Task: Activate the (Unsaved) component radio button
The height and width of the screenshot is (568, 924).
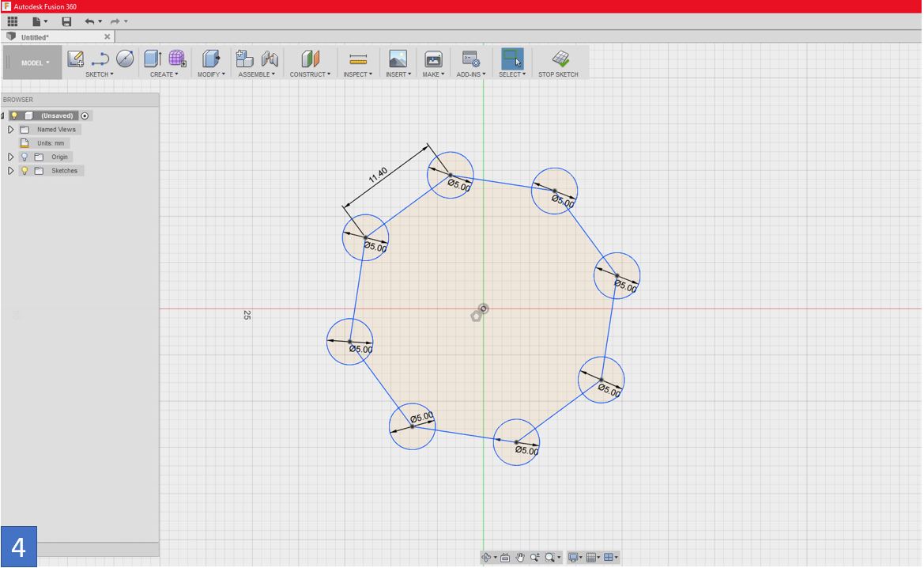Action: [x=85, y=115]
